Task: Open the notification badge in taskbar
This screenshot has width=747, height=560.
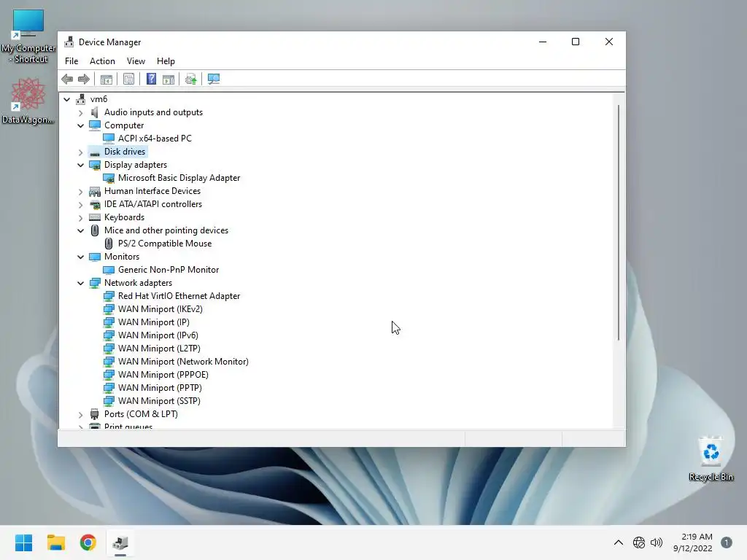Action: click(727, 542)
